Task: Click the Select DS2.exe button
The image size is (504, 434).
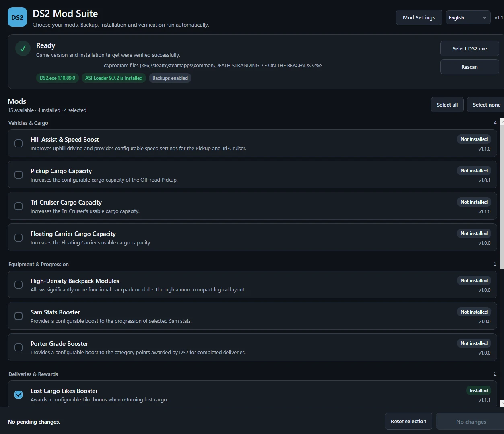Action: tap(469, 48)
